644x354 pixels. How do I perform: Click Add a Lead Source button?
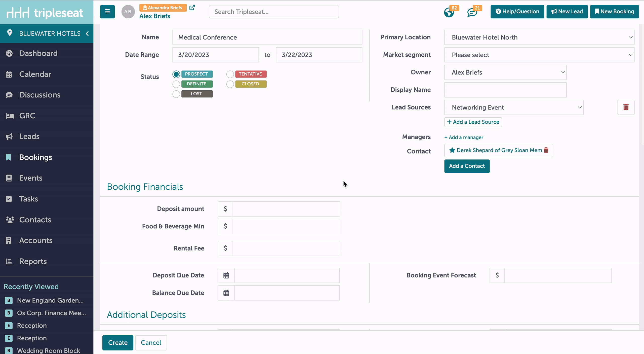pos(473,122)
